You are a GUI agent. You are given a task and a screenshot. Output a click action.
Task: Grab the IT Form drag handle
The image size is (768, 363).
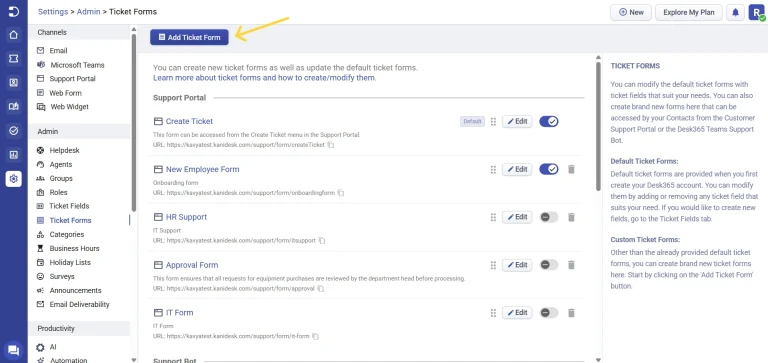click(493, 313)
